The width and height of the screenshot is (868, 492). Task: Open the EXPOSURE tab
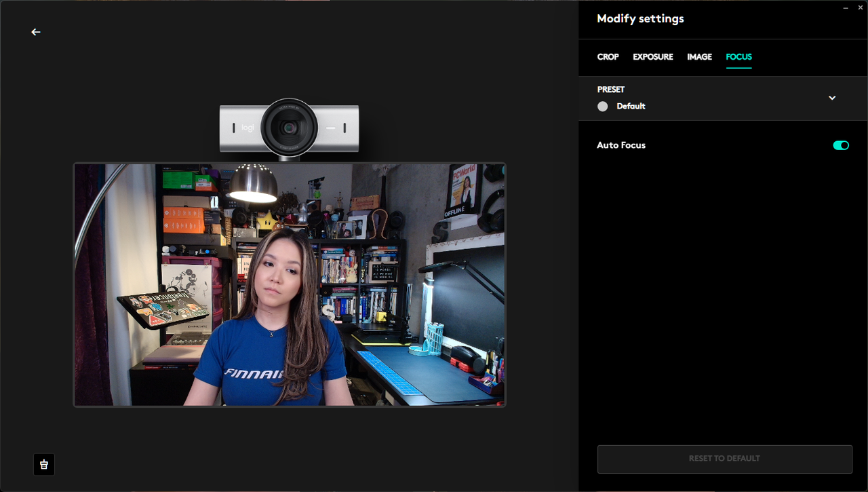click(653, 57)
